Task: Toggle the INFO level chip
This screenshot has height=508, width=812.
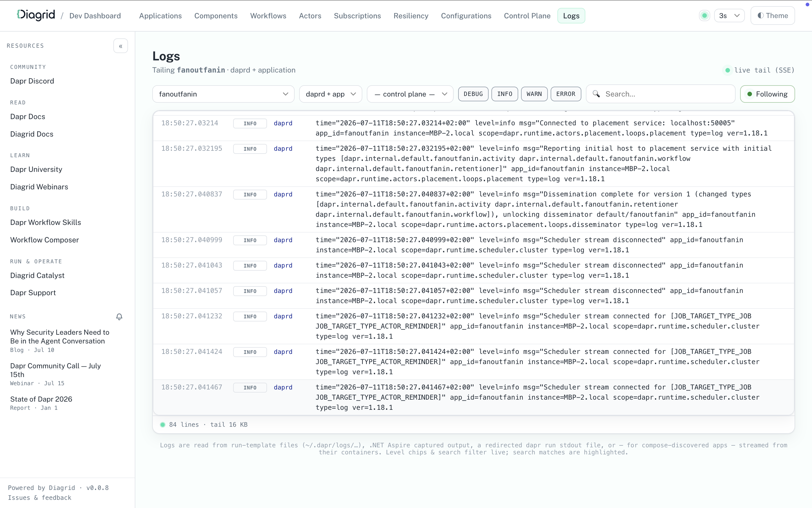Action: coord(505,94)
